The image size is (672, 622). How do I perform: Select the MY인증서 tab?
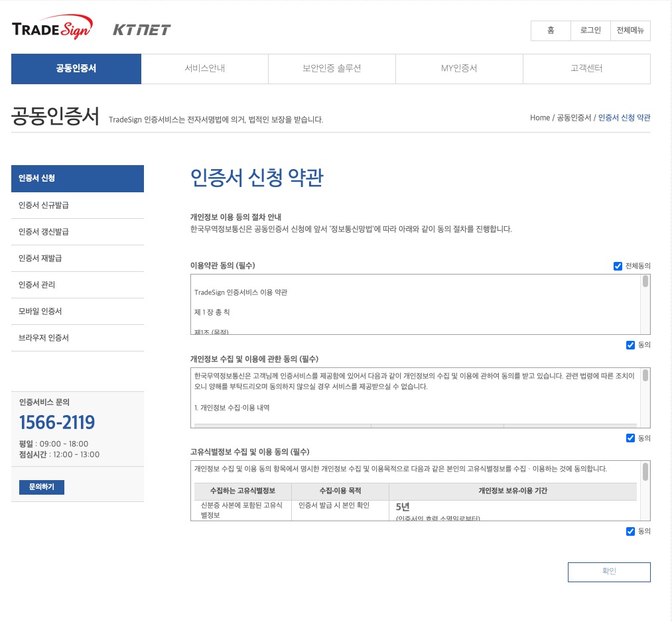click(x=459, y=68)
